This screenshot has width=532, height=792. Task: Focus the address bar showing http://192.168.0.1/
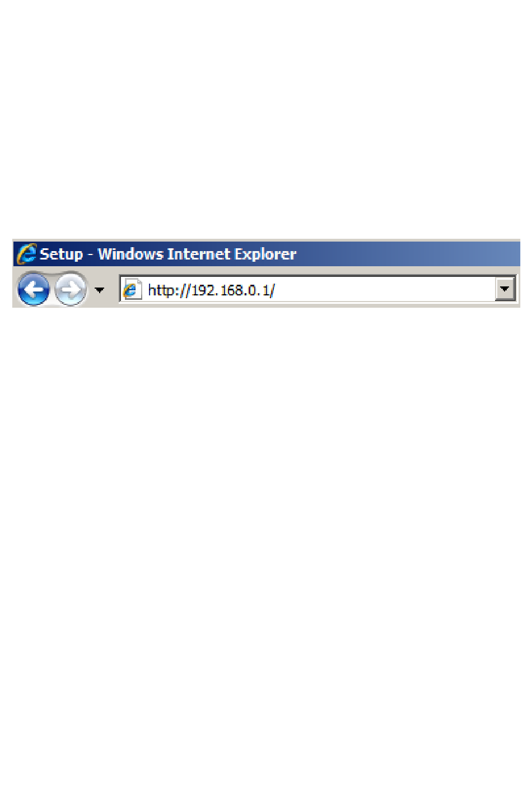[x=318, y=289]
